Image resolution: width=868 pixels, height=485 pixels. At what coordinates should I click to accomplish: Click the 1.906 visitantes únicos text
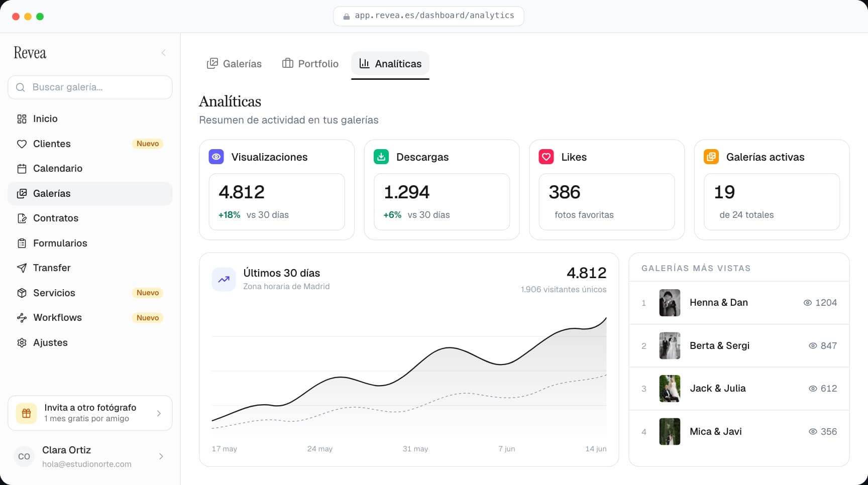point(564,290)
